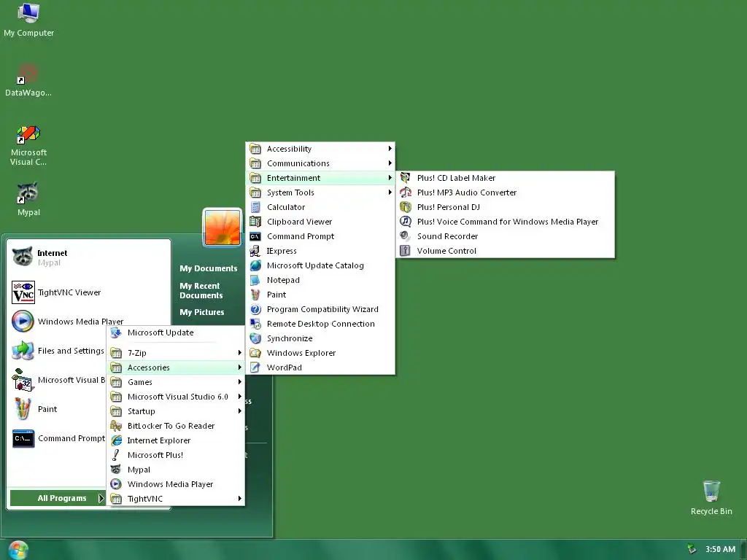Click the taskbar clock showing 3:50 AM
This screenshot has width=747, height=560.
[x=720, y=549]
